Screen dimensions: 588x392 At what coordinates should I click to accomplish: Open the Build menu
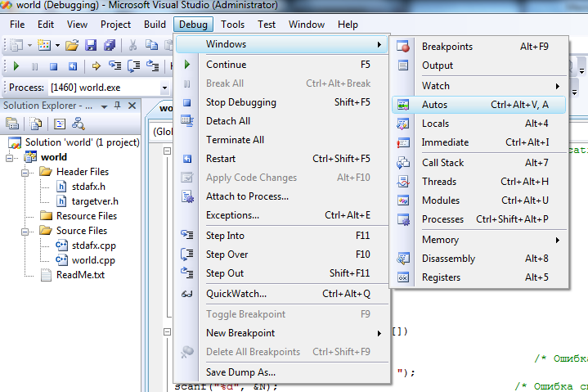155,25
